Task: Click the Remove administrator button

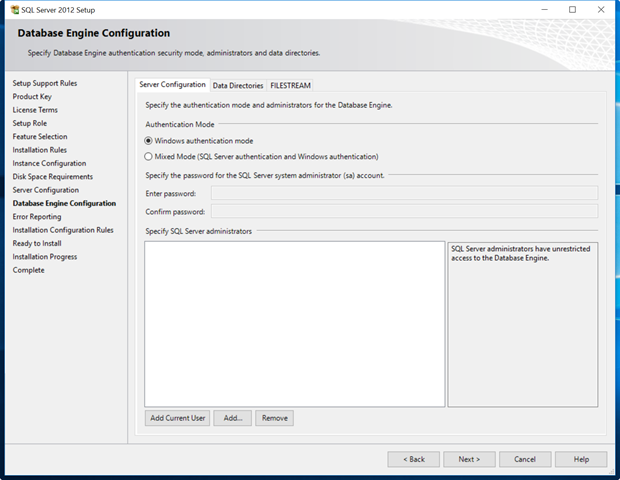Action: click(x=274, y=418)
